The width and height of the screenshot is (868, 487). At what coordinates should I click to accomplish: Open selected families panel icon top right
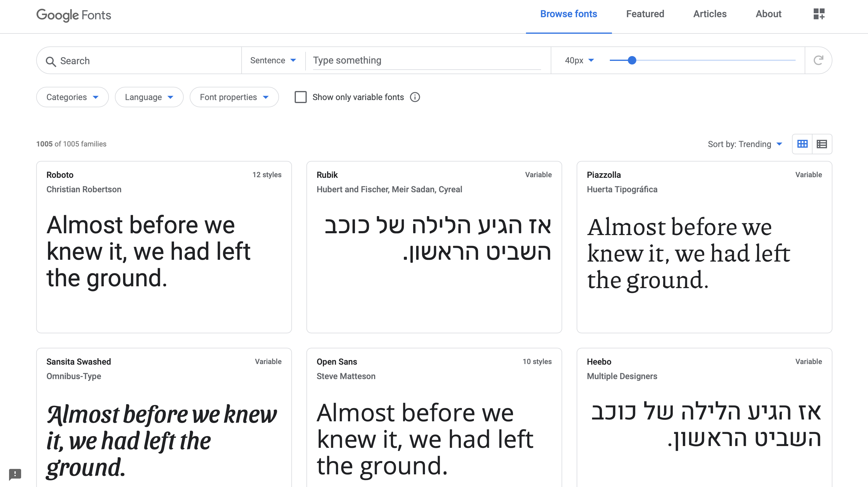tap(819, 14)
